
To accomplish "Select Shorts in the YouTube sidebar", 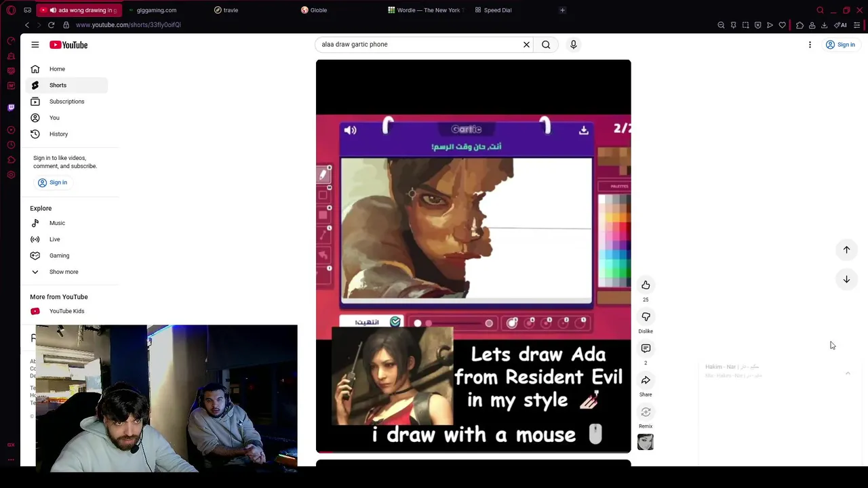I will [x=66, y=85].
